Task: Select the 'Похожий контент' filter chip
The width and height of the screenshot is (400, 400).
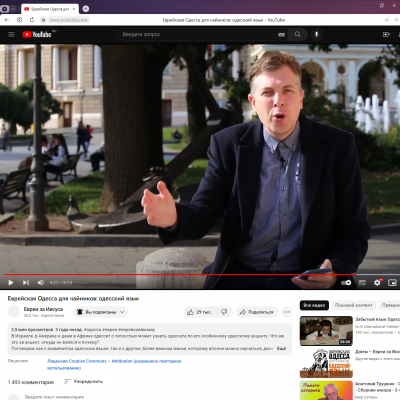Action: click(x=353, y=305)
